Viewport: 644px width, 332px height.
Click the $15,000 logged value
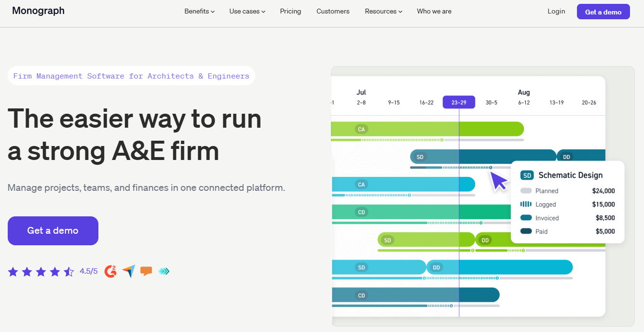click(x=603, y=204)
